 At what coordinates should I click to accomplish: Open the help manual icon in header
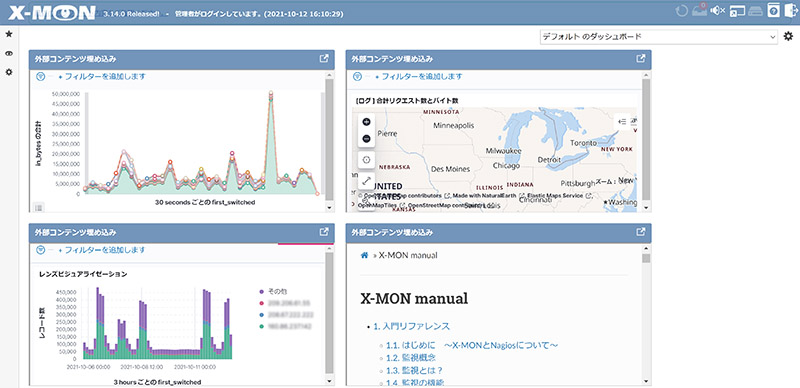pos(773,11)
